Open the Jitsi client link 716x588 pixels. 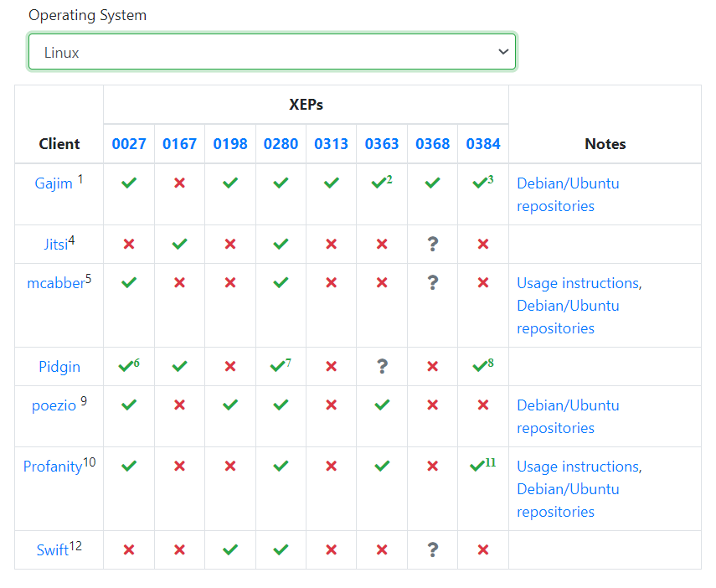tap(56, 245)
